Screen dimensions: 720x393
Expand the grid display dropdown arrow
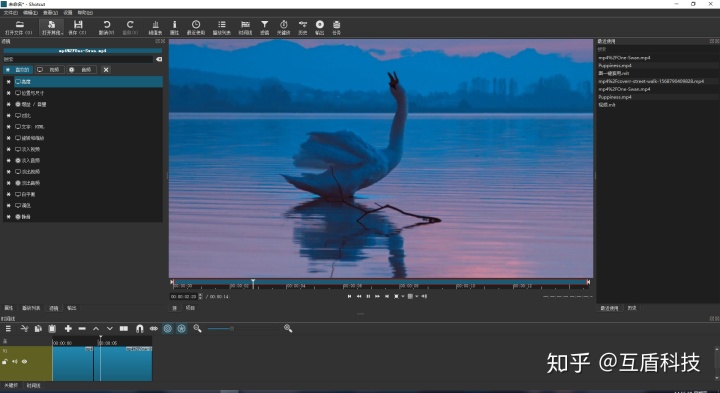pos(416,297)
